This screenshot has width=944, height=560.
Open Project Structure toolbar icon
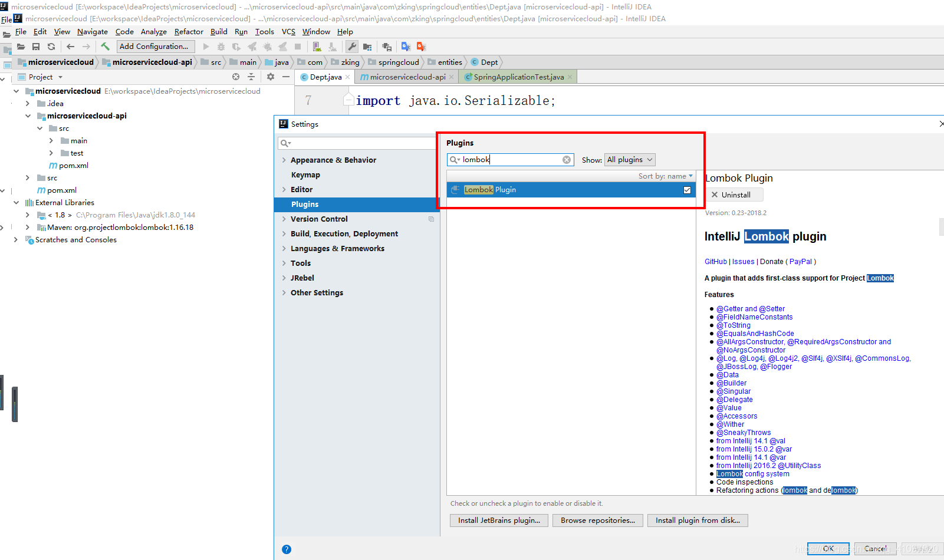point(367,47)
